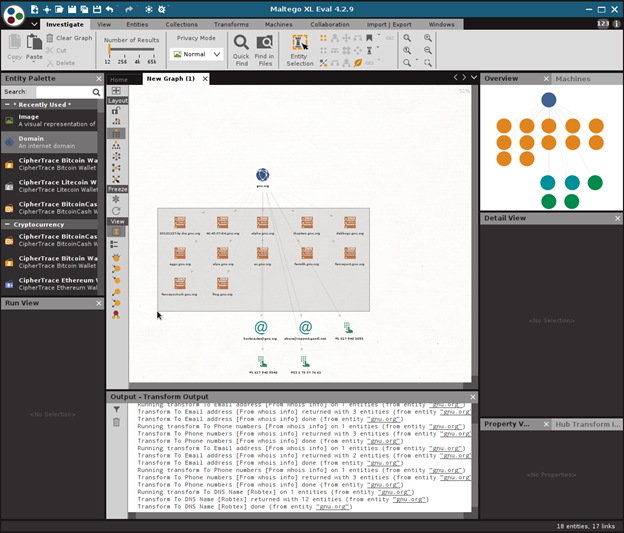Click the zoom in magnifier icon
This screenshot has height=533, width=624.
(427, 38)
